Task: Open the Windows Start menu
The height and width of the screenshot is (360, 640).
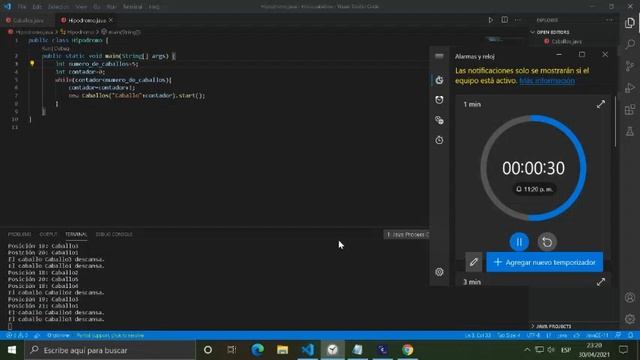Action: pos(12,350)
